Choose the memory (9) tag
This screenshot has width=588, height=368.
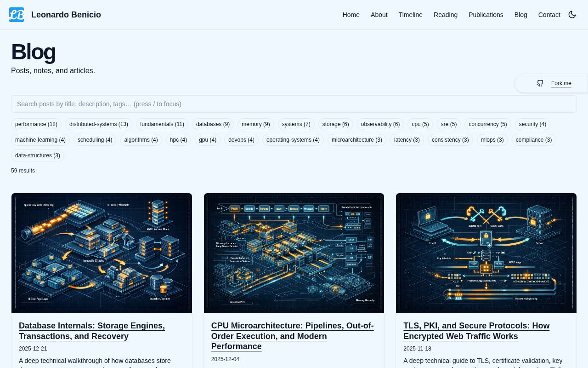point(256,124)
